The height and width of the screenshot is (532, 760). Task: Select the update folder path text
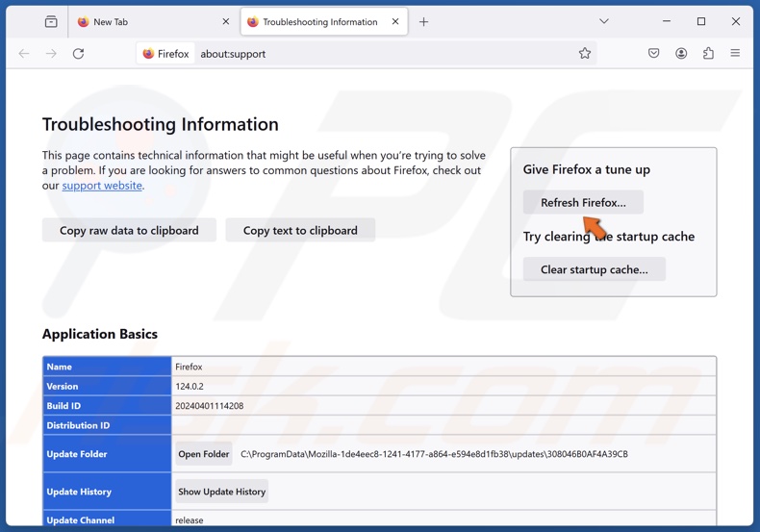(434, 454)
